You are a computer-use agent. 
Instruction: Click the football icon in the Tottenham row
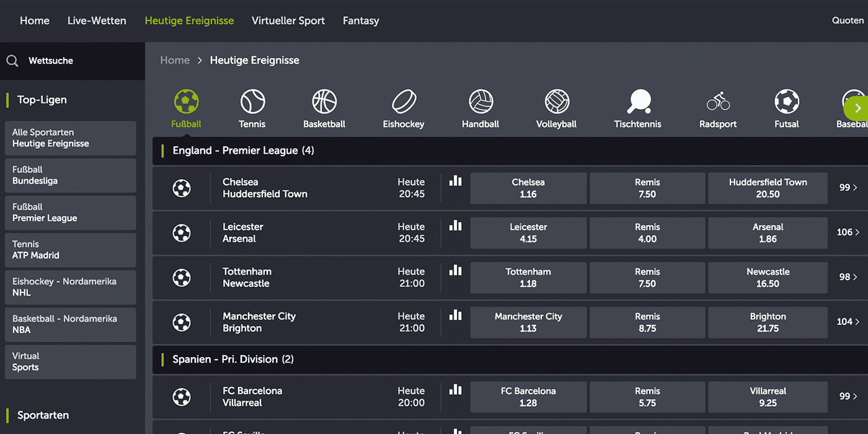click(182, 277)
